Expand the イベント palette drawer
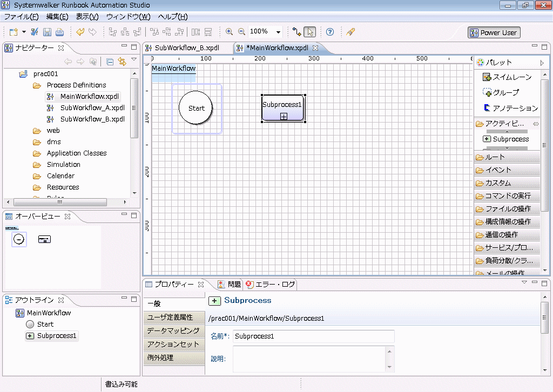Screen dimensions: 553x392 click(507, 170)
